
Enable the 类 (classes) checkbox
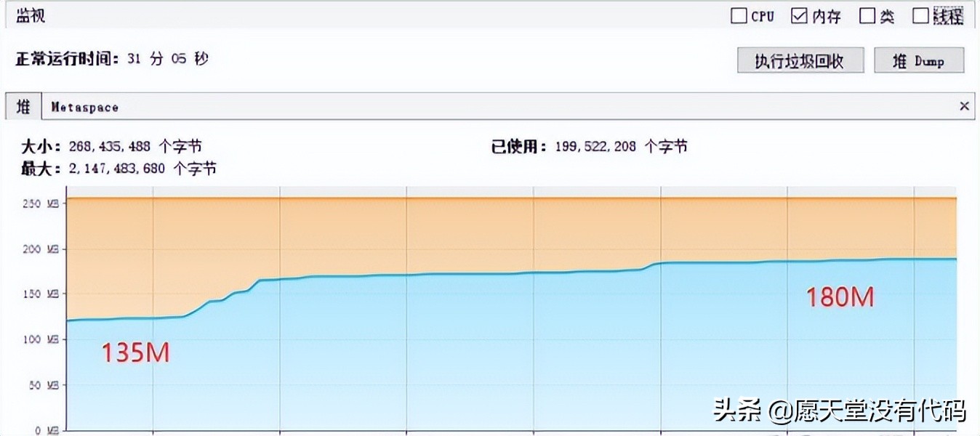tap(867, 15)
